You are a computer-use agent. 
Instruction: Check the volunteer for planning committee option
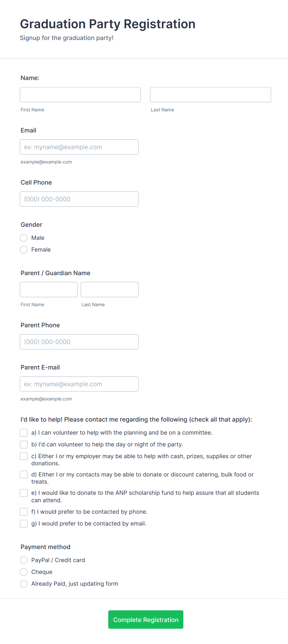coord(24,432)
